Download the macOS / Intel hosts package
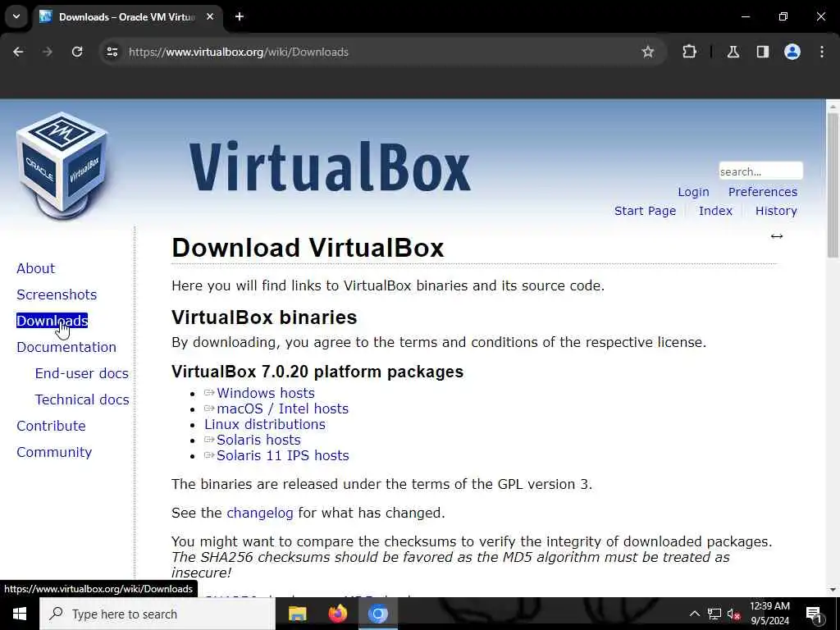 (282, 409)
